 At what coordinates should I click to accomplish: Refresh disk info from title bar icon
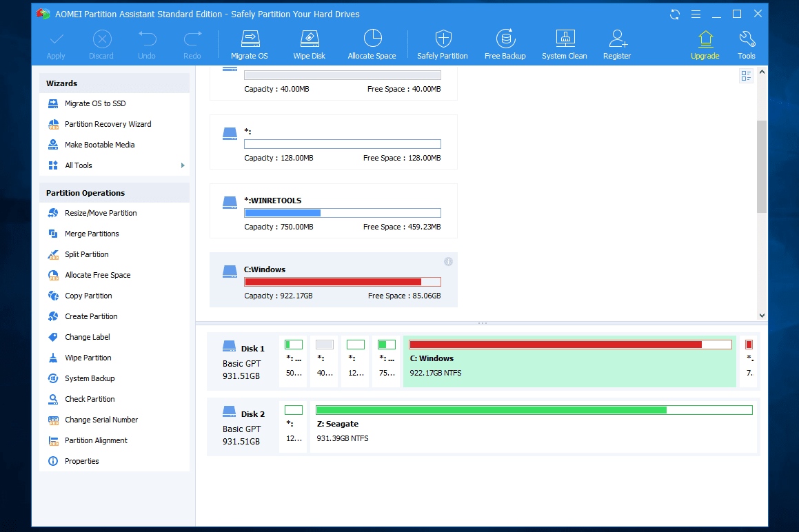[675, 14]
